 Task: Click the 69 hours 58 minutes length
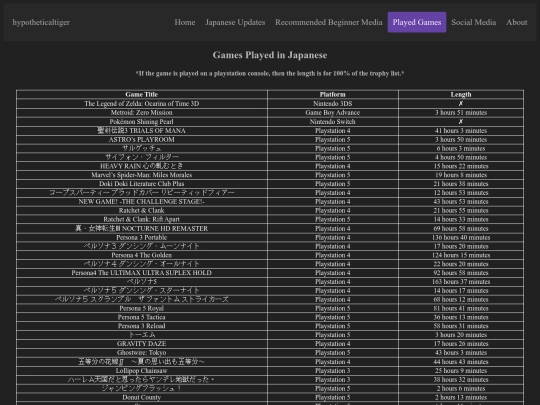[461, 228]
